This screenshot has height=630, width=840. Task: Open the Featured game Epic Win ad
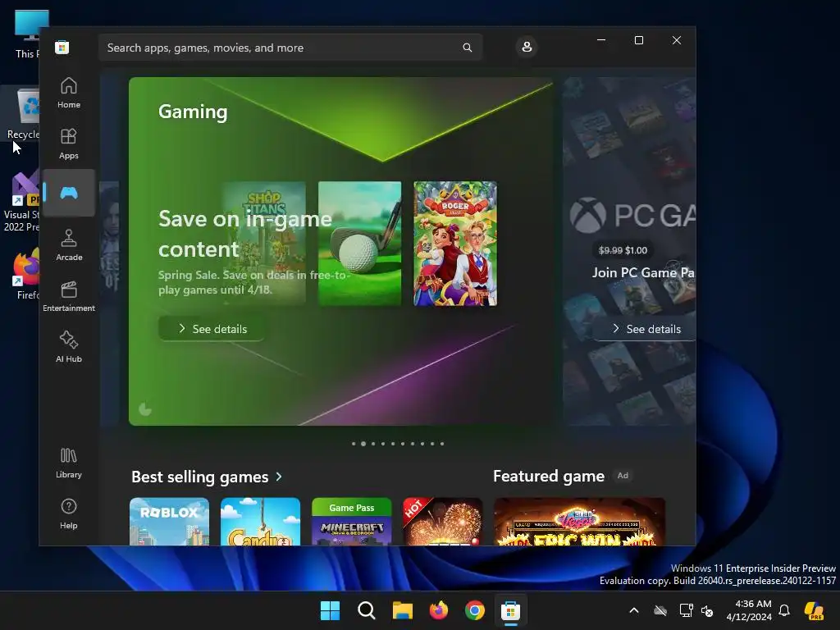579,522
